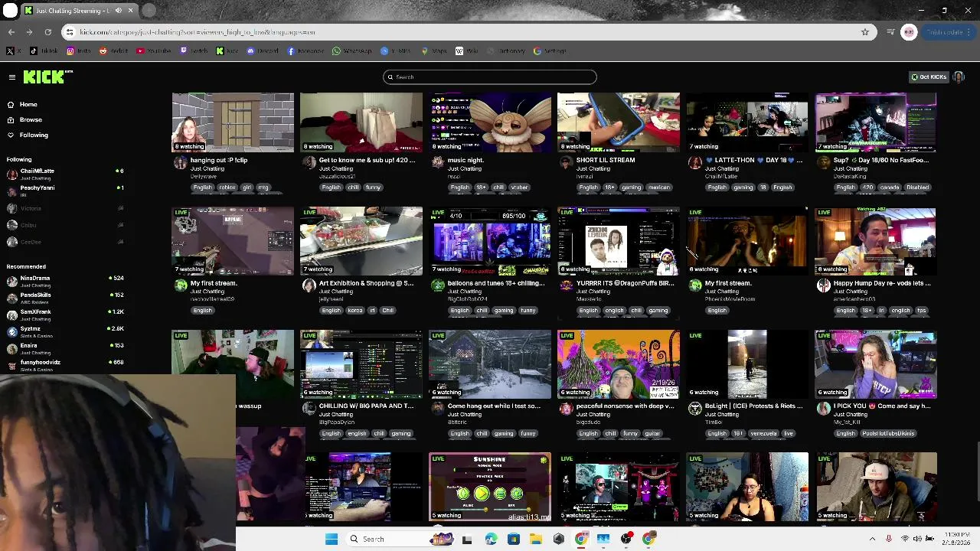The image size is (980, 551).
Task: Open Microsoft Edge from the taskbar
Action: point(491,539)
